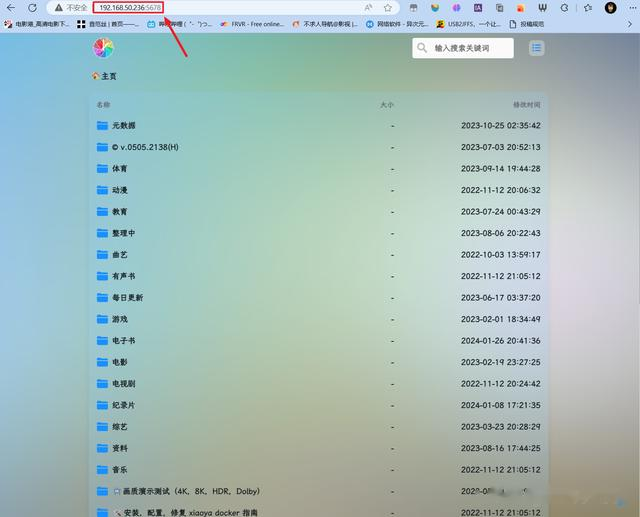
Task: Click the date 2023-10-25 02:35:42
Action: click(x=501, y=125)
